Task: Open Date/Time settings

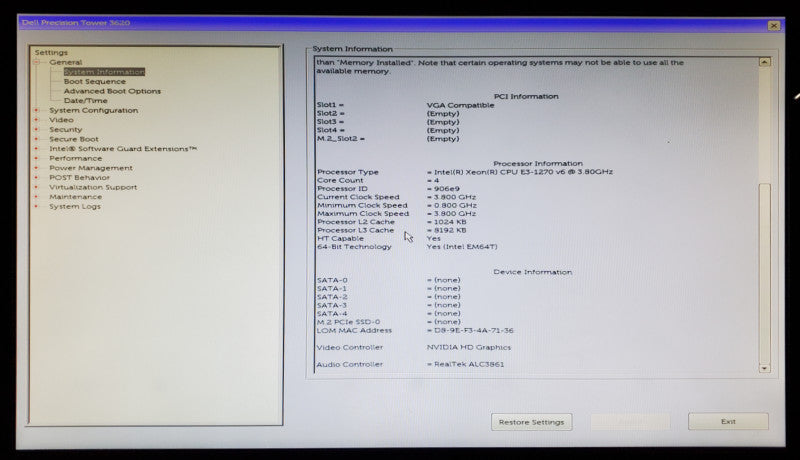Action: click(86, 100)
